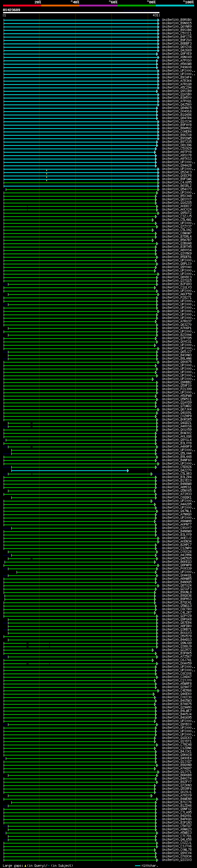The width and height of the screenshot is (197, 868).
Task: Click the UniRef100_Q9NFX2 label
Action: pyautogui.click(x=177, y=809)
